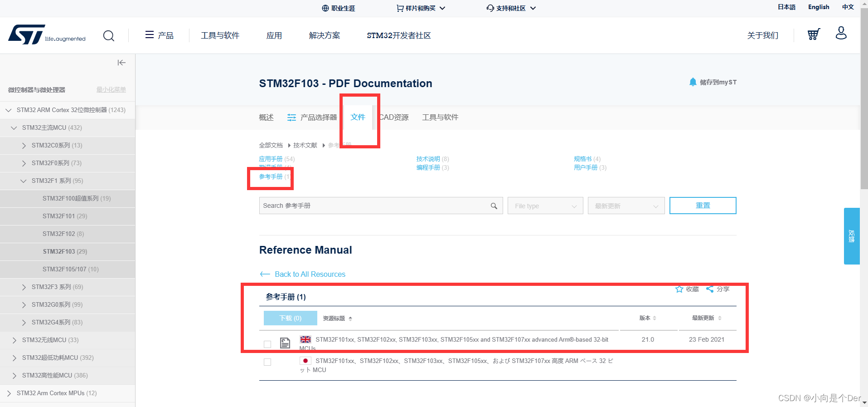The image size is (868, 407).
Task: Click 最小化菜单 in the sidebar
Action: coord(111,89)
